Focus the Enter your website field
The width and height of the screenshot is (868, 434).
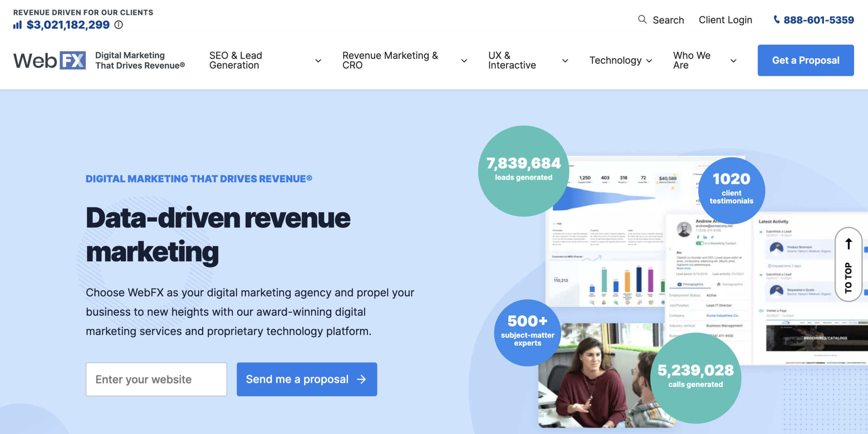click(x=156, y=379)
